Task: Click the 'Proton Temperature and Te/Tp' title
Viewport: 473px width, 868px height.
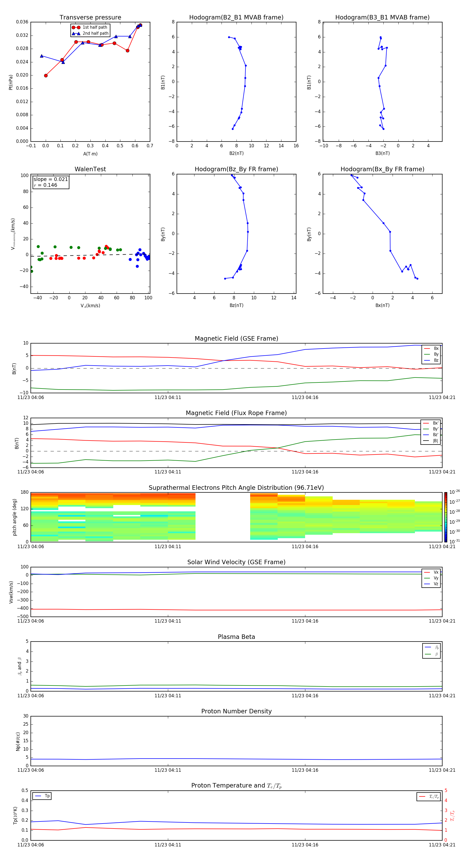Action: [236, 786]
